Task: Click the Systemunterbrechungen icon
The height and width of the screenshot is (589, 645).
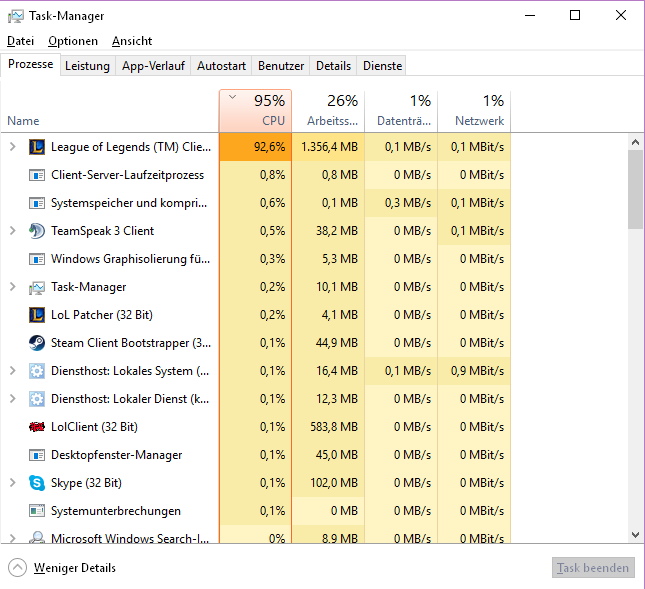Action: point(37,511)
